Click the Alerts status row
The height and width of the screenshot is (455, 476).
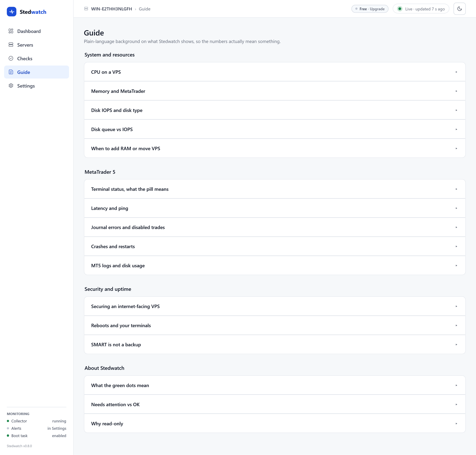pos(37,428)
